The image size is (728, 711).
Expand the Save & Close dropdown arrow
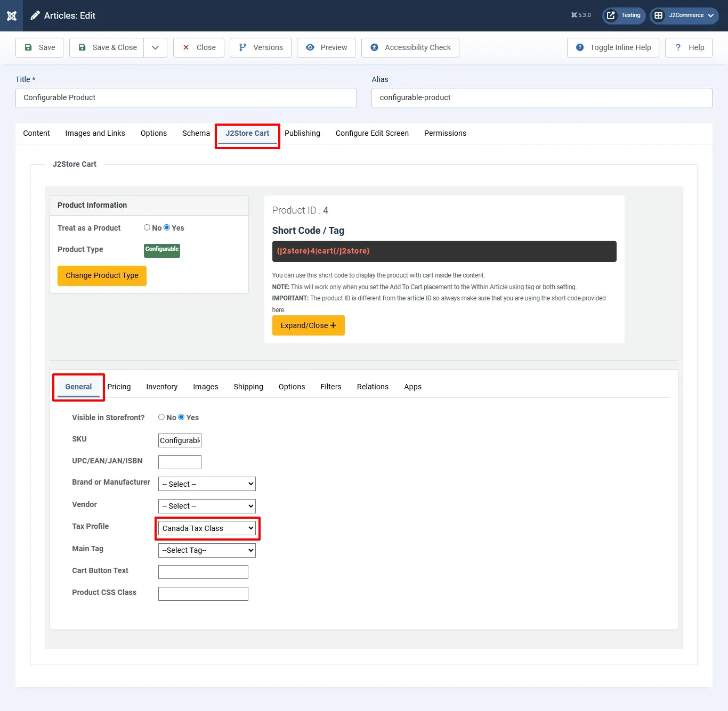[155, 47]
